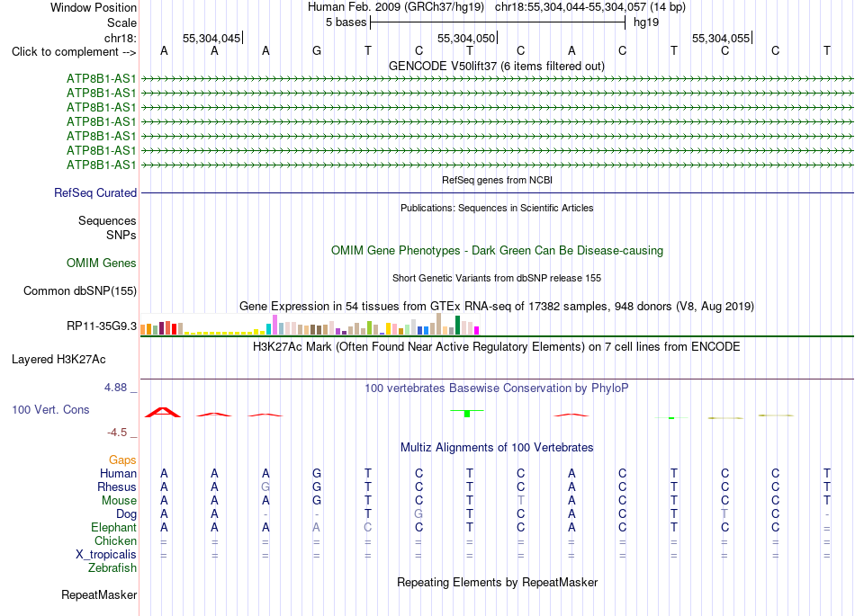Select the 'Mouse' alignment species label

tap(119, 501)
